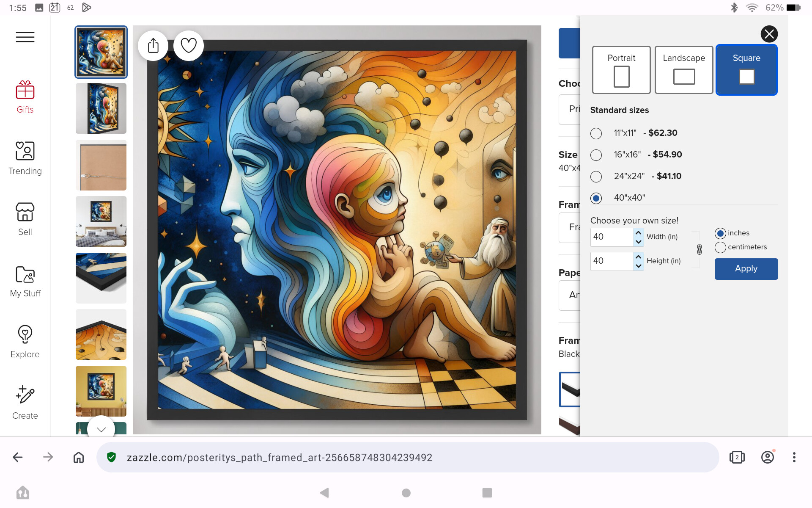The image size is (812, 508).
Task: Switch to Landscape orientation
Action: [x=684, y=70]
